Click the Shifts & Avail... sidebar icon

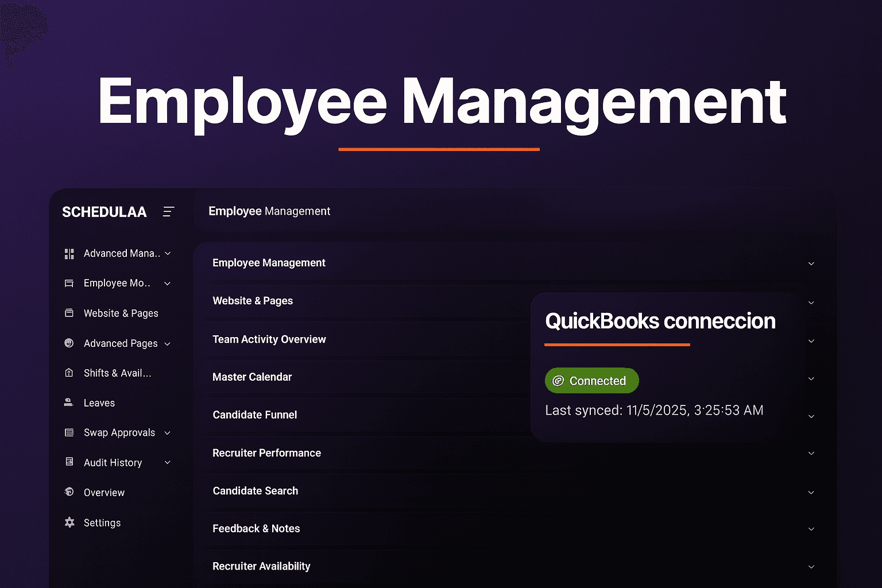tap(69, 373)
